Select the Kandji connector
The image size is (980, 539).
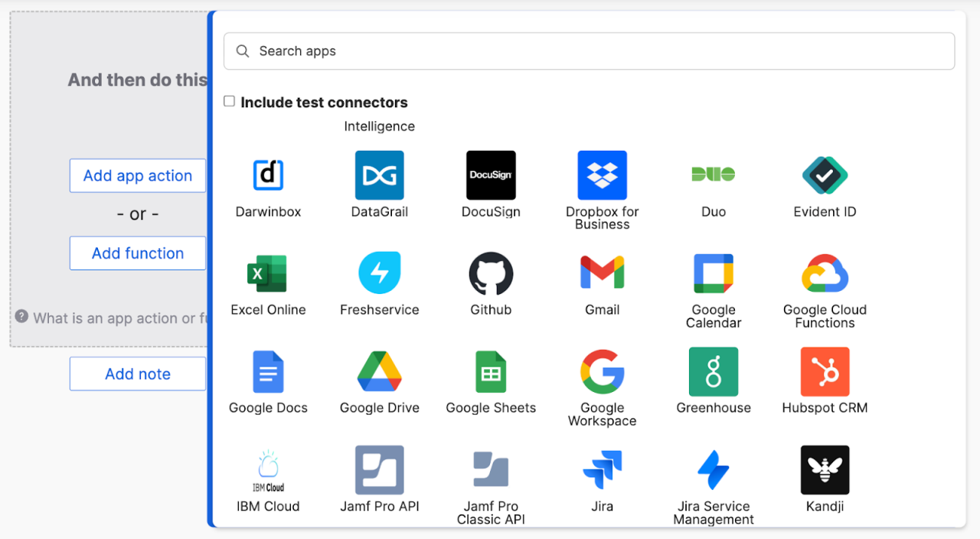point(825,469)
